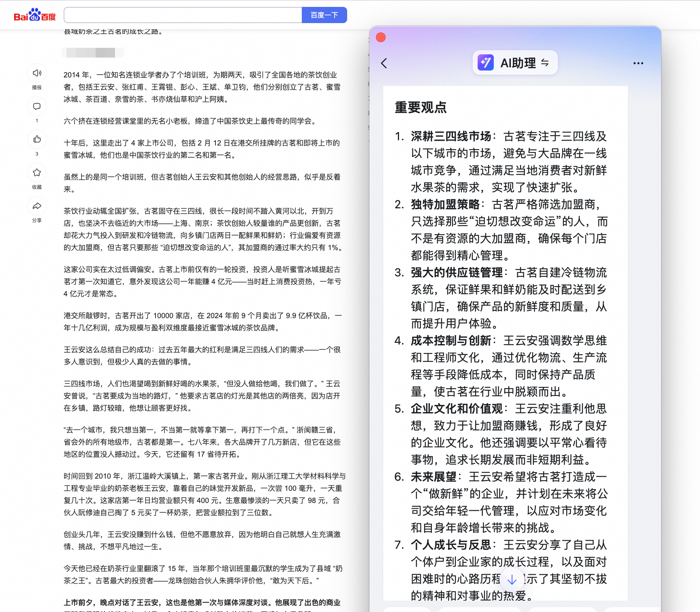Click the 播报 speaker icon
Screen dimensions: 700x612
coord(37,73)
